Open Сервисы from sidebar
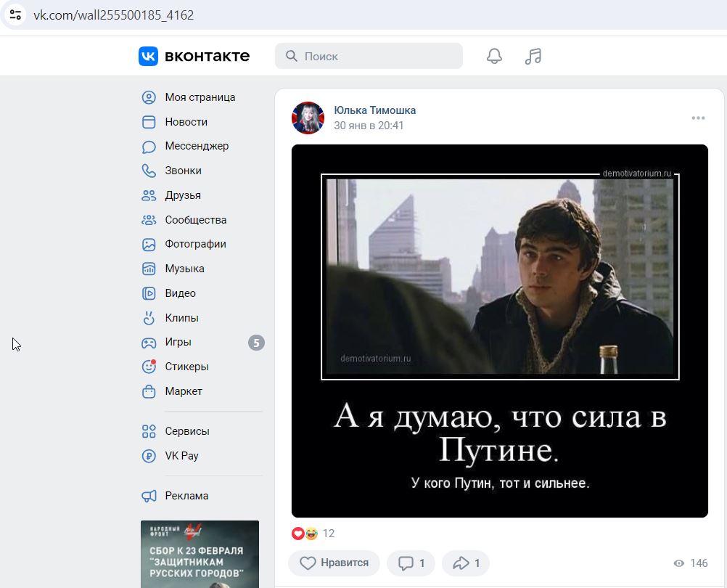727x588 pixels. point(187,431)
